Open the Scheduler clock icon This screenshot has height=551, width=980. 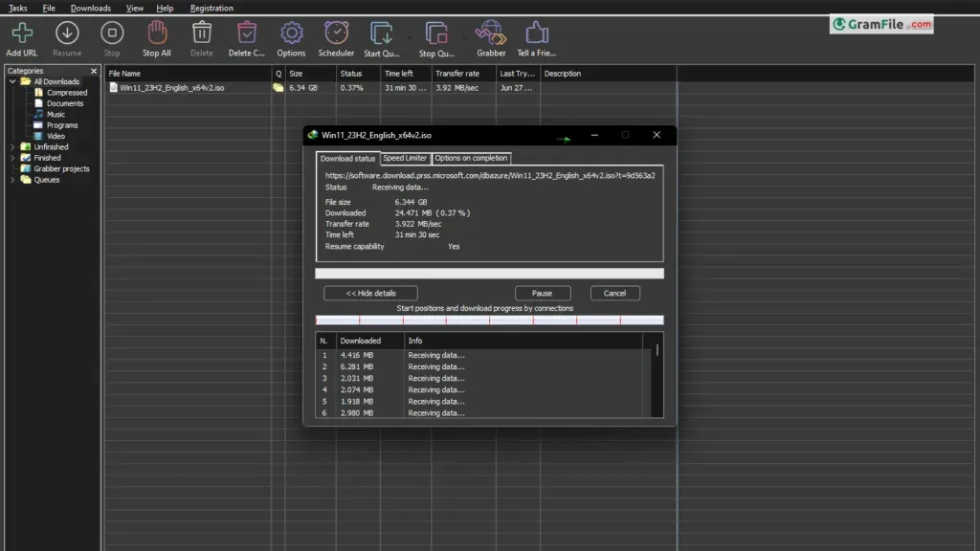tap(336, 33)
